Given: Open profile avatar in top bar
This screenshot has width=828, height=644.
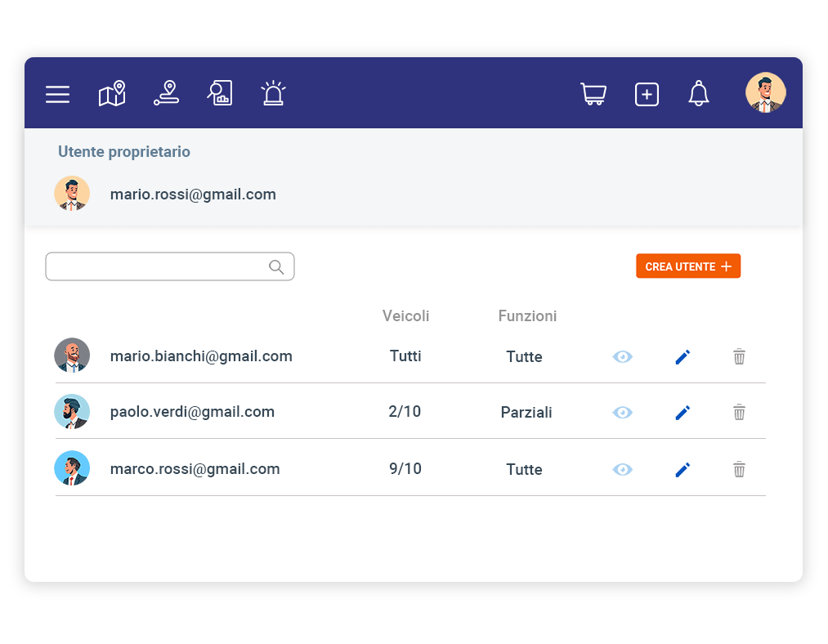Looking at the screenshot, I should 765,93.
